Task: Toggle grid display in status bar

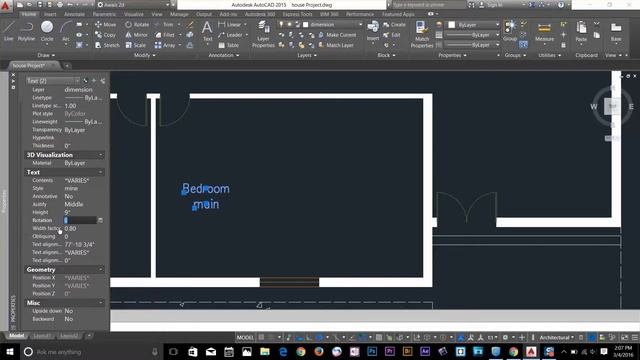Action: point(261,338)
